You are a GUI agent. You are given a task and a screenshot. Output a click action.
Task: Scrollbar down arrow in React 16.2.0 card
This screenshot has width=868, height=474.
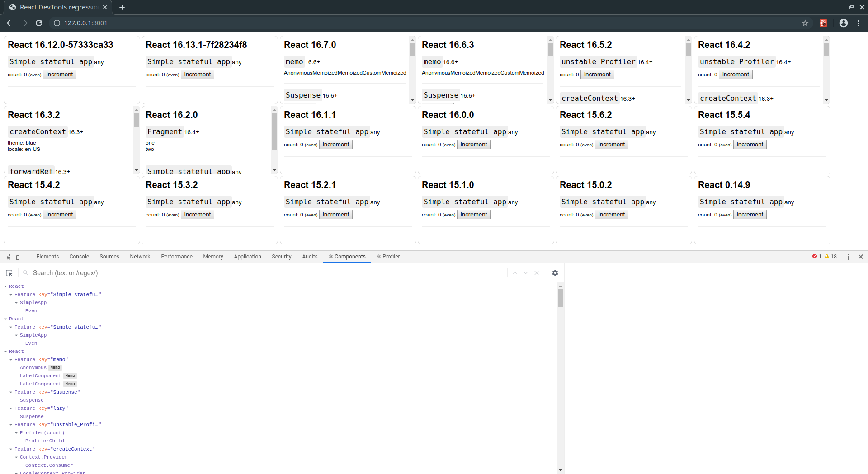(x=274, y=170)
